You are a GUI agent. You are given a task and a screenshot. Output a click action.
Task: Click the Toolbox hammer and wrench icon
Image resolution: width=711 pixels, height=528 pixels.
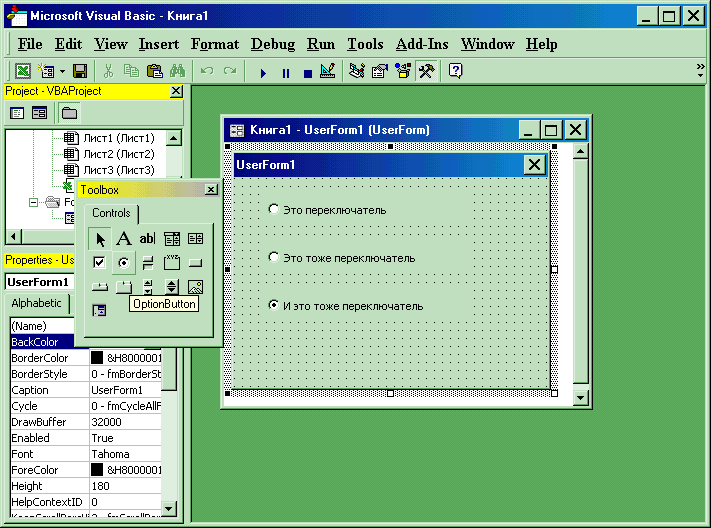426,71
